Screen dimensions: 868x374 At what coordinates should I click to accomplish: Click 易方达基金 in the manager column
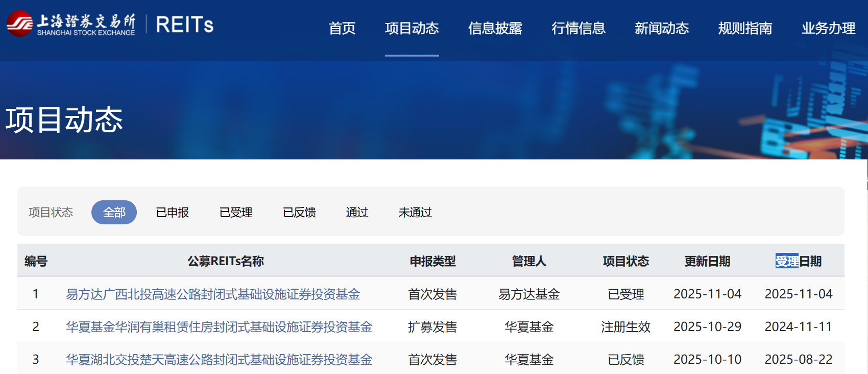pos(529,294)
